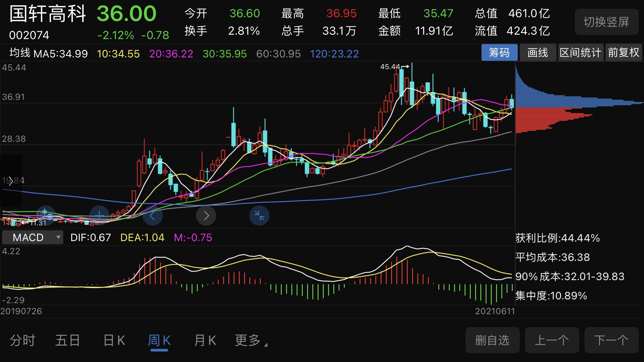Tap the 今开 36.60 opening price value
Viewport: 644px width, 362px height.
245,13
